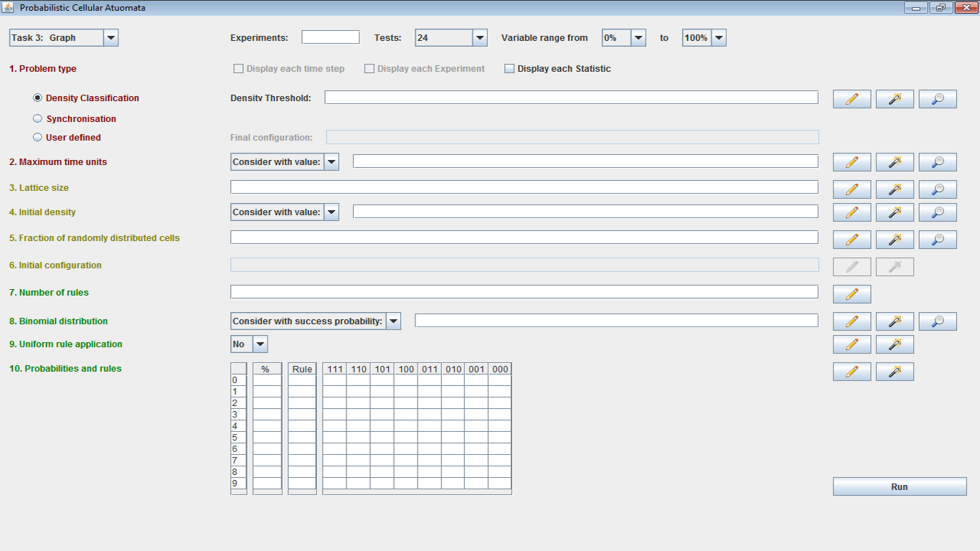
Task: Click the pencil icon for Uniform rule application
Action: pos(852,344)
